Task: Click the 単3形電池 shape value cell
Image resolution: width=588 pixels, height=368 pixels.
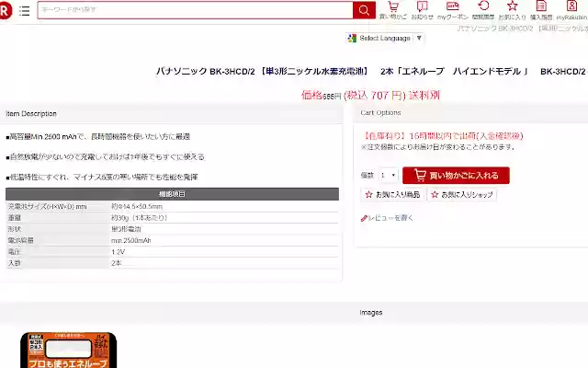Action: pos(126,229)
